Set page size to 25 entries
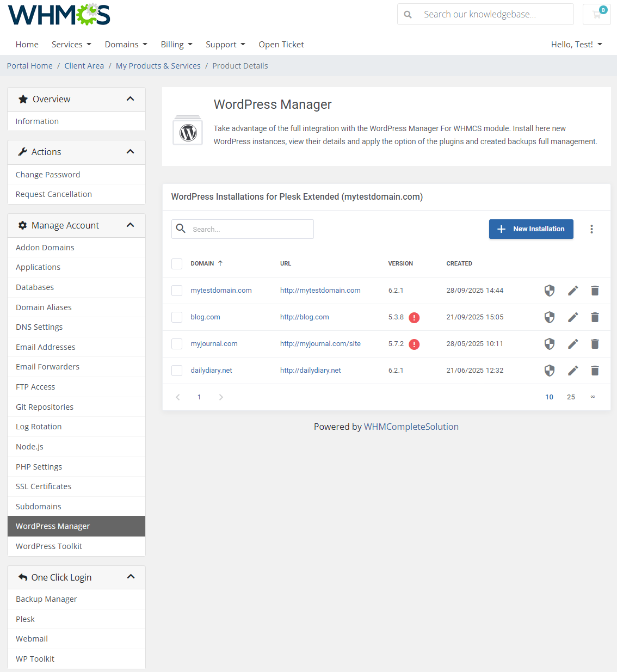This screenshot has width=617, height=672. (571, 397)
